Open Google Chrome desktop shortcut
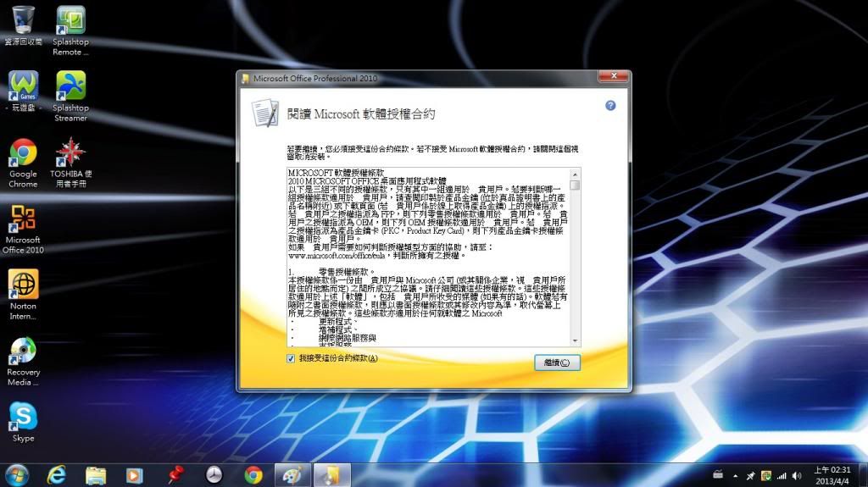Screen dimensions: 868x487 click(23, 163)
